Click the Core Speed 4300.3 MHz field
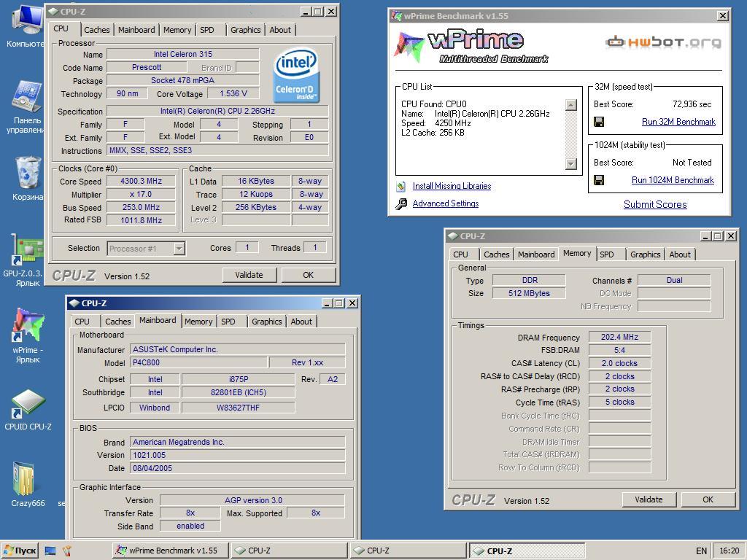This screenshot has width=747, height=560. tap(141, 181)
